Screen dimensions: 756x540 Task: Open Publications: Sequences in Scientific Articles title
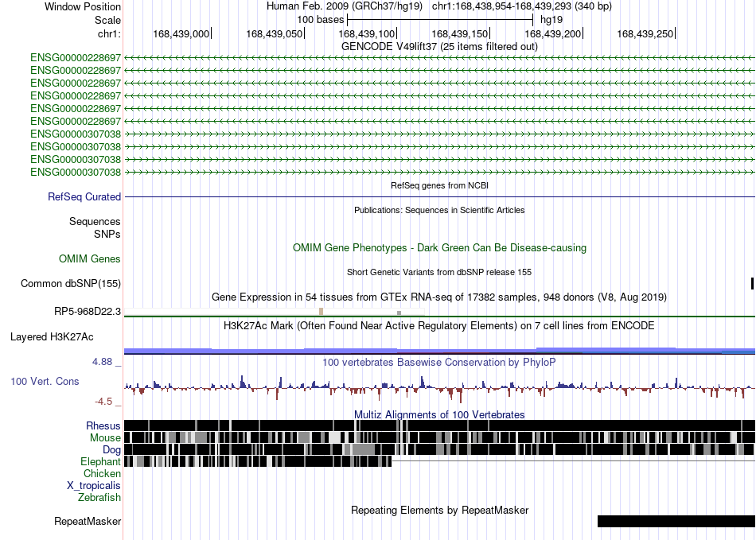(x=439, y=210)
